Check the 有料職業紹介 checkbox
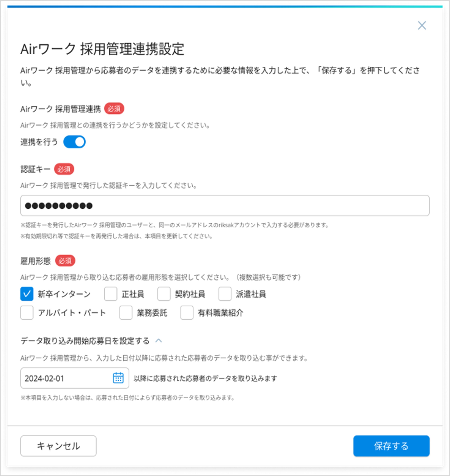 click(187, 313)
